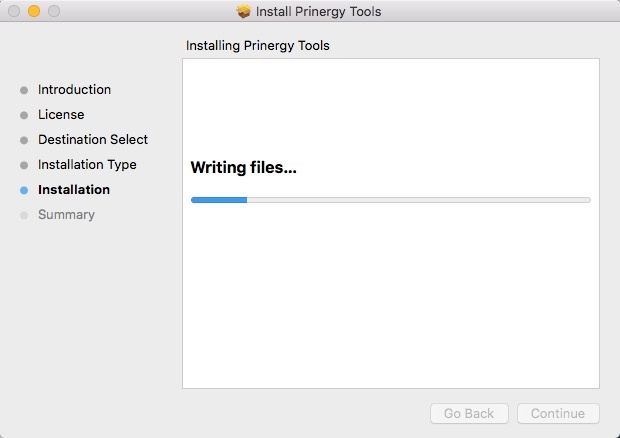
Task: Select the License step label
Action: click(61, 115)
